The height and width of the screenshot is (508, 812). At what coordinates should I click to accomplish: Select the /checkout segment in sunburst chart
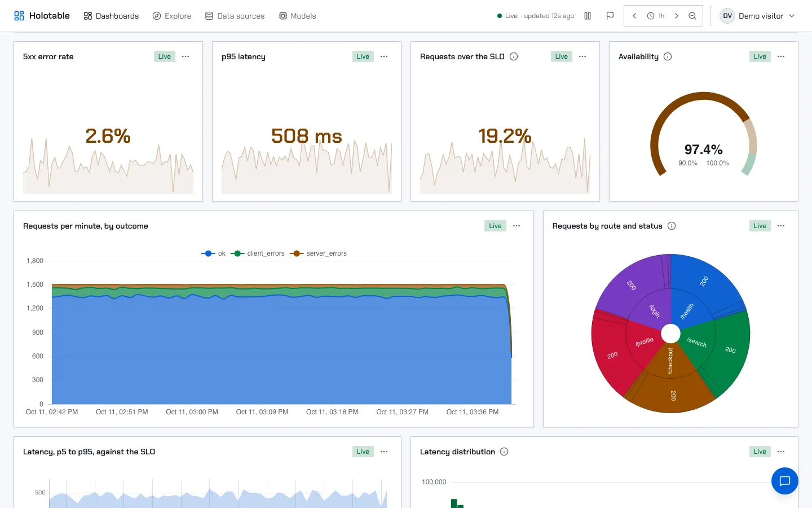670,361
